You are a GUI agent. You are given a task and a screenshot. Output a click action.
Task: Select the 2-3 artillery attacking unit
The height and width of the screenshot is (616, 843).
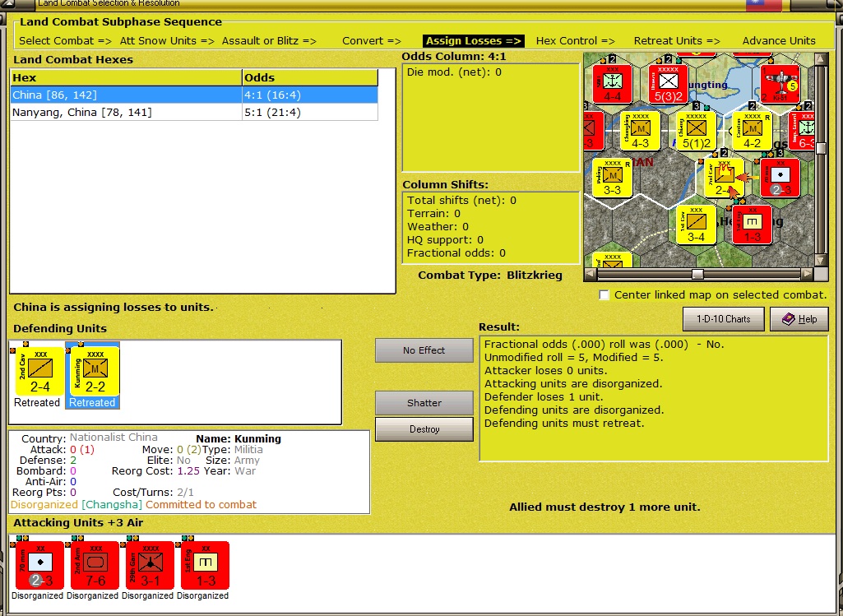click(x=39, y=565)
